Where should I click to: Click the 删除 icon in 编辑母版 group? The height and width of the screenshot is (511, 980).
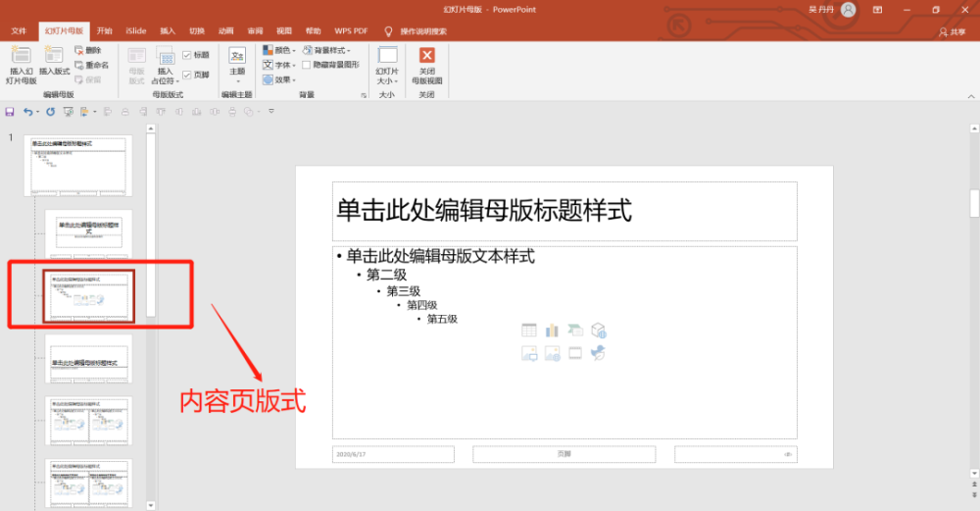(x=87, y=50)
